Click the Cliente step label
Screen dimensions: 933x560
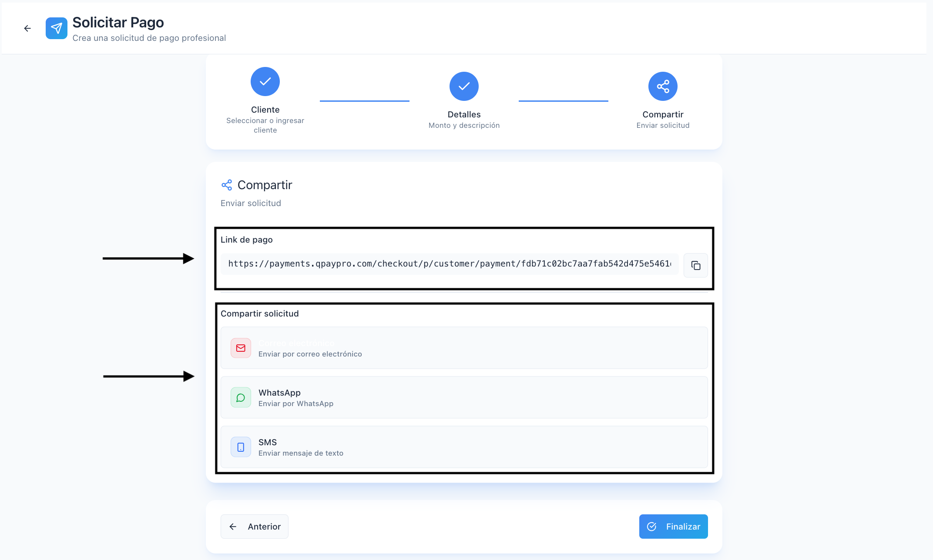tap(265, 110)
